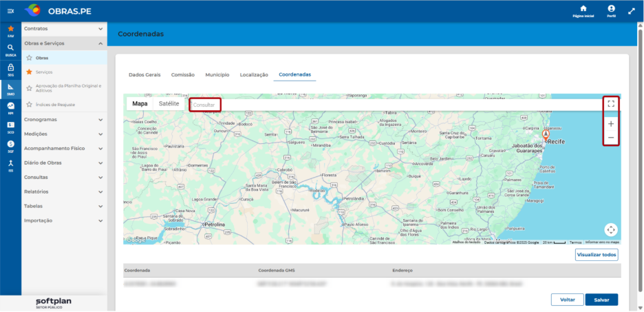The height and width of the screenshot is (312, 644).
Task: Open the SGF dollar module icon
Action: pos(11,146)
